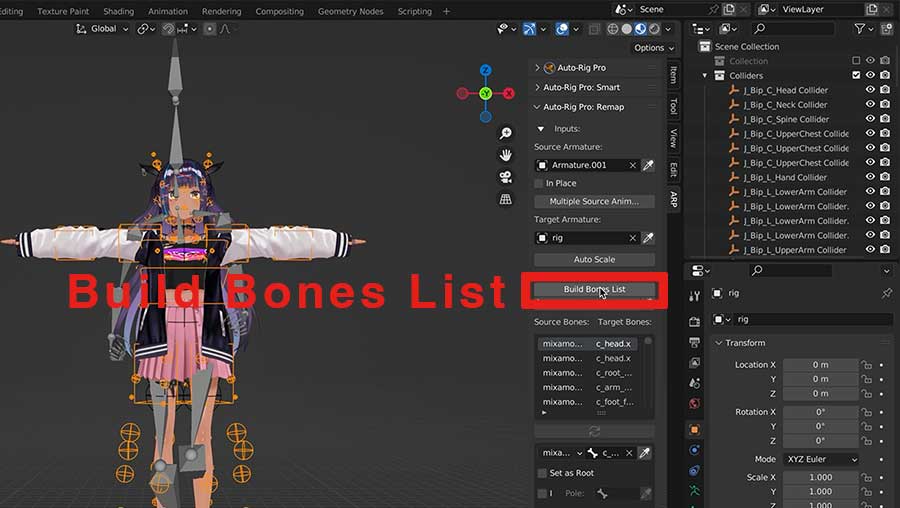
Task: Select solid viewport shading
Action: pyautogui.click(x=627, y=29)
